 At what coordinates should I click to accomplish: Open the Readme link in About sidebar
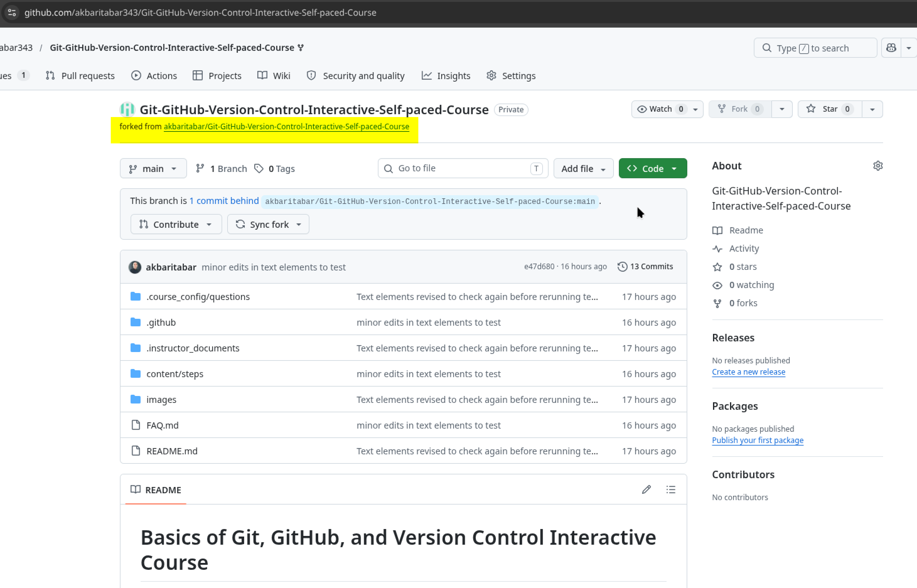pos(738,230)
